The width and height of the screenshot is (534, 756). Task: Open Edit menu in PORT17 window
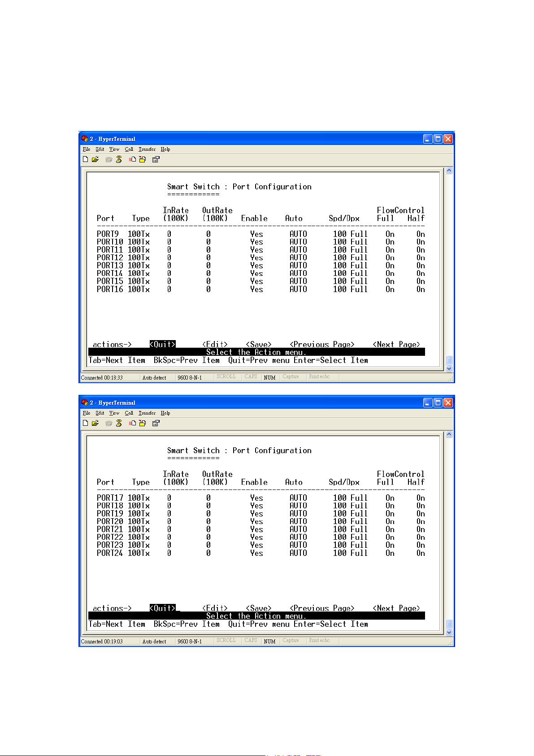coord(100,413)
